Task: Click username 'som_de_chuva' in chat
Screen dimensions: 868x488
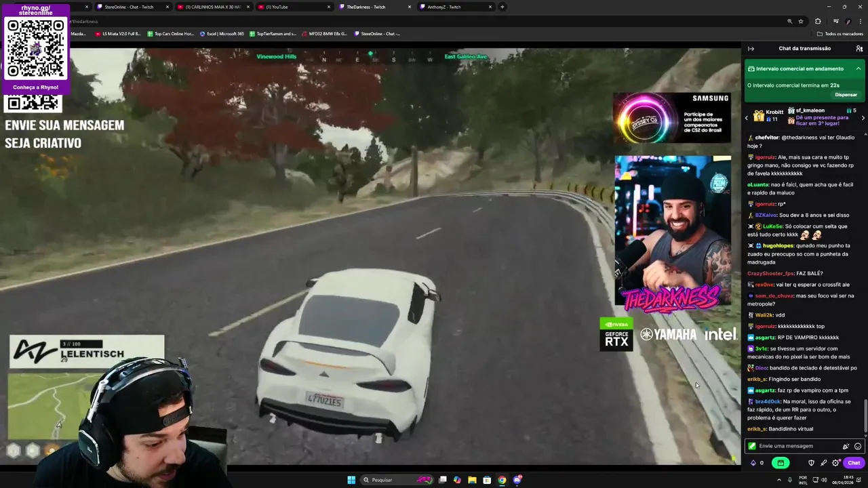Action: [x=773, y=296]
